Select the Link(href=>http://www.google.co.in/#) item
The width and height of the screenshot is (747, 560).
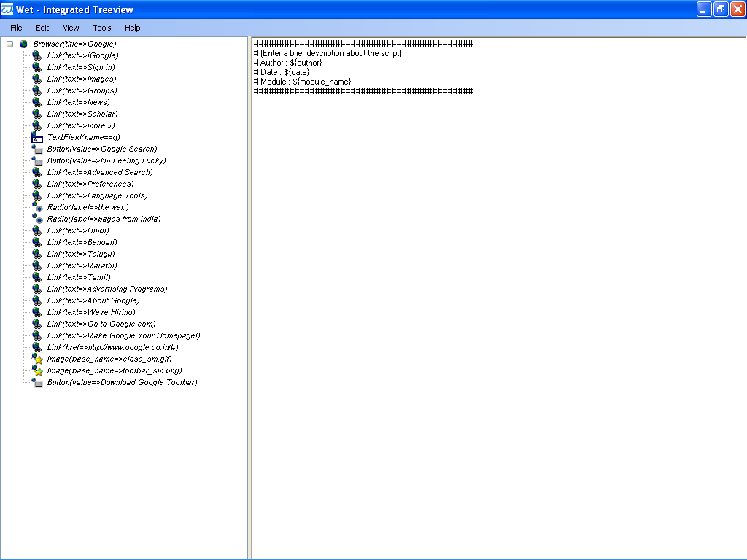pyautogui.click(x=113, y=347)
